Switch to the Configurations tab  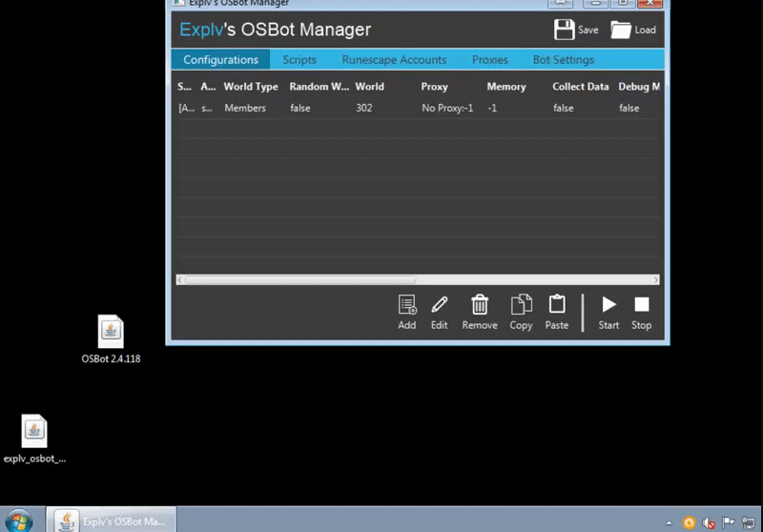(x=220, y=59)
